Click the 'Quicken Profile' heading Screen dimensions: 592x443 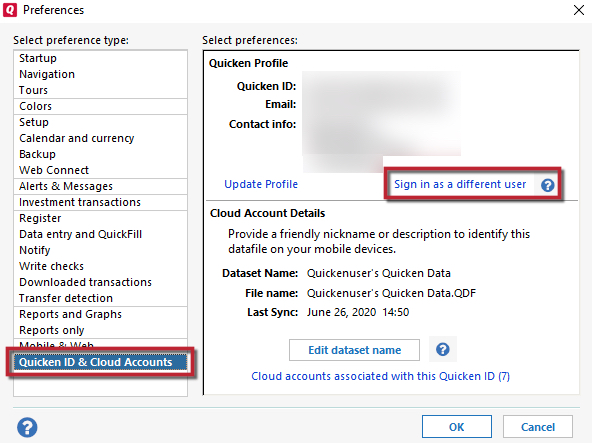point(248,63)
